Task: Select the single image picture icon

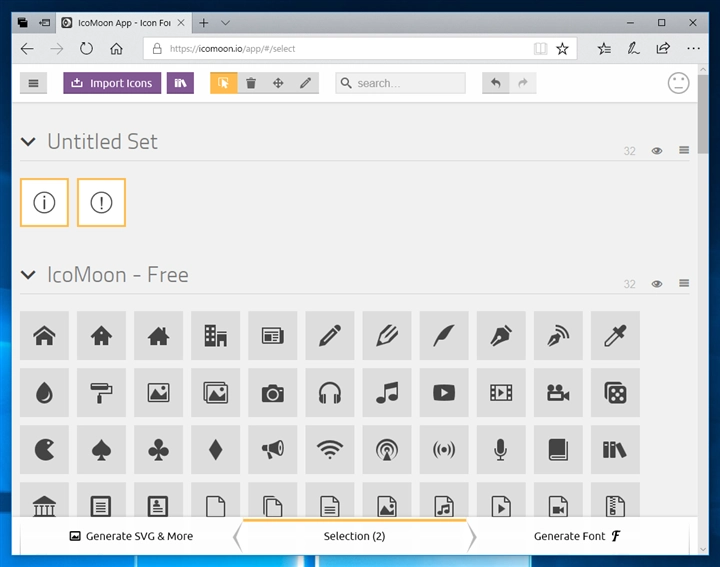Action: click(158, 393)
